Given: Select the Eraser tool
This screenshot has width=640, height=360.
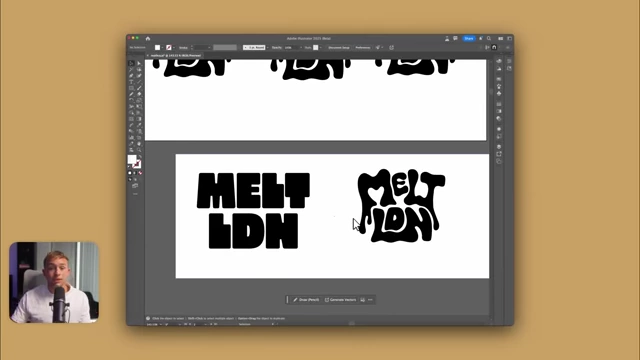Looking at the screenshot, I should pyautogui.click(x=139, y=94).
